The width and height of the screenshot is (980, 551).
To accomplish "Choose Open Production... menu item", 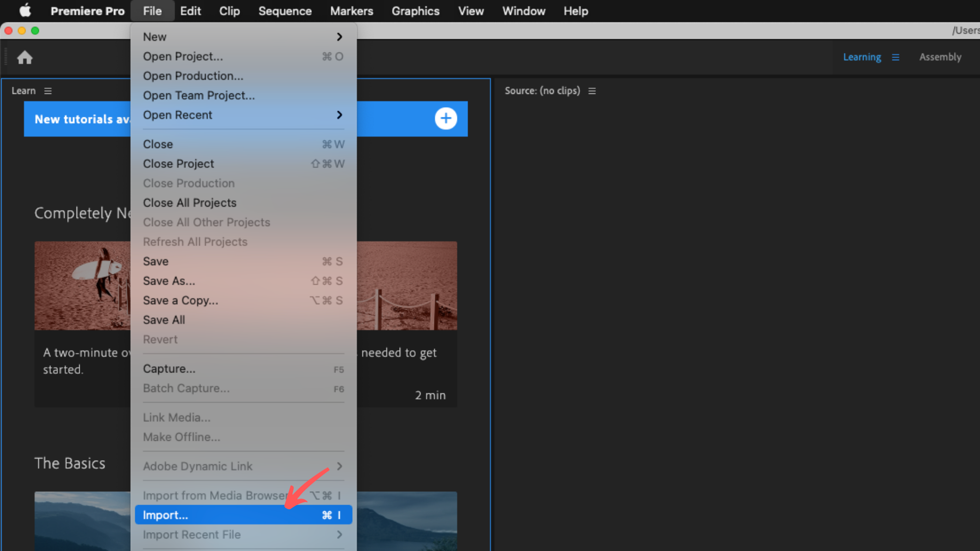I will [x=243, y=76].
